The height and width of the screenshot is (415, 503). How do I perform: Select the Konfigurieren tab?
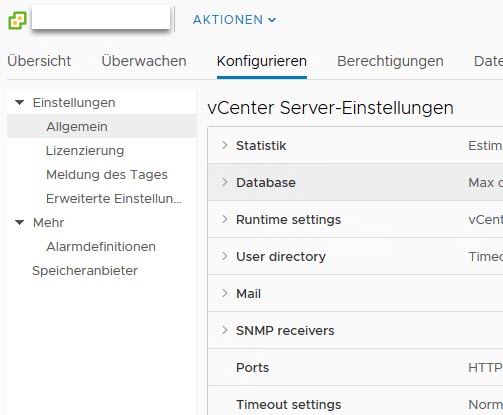[x=262, y=61]
